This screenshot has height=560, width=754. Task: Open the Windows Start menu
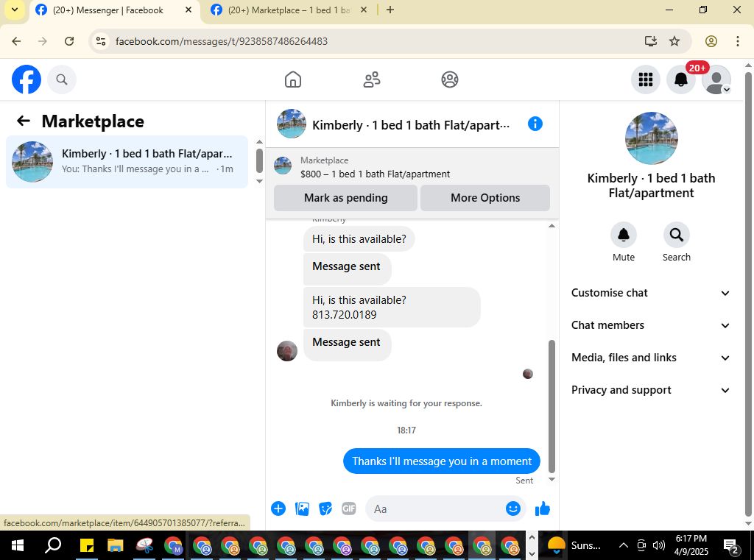pos(18,545)
